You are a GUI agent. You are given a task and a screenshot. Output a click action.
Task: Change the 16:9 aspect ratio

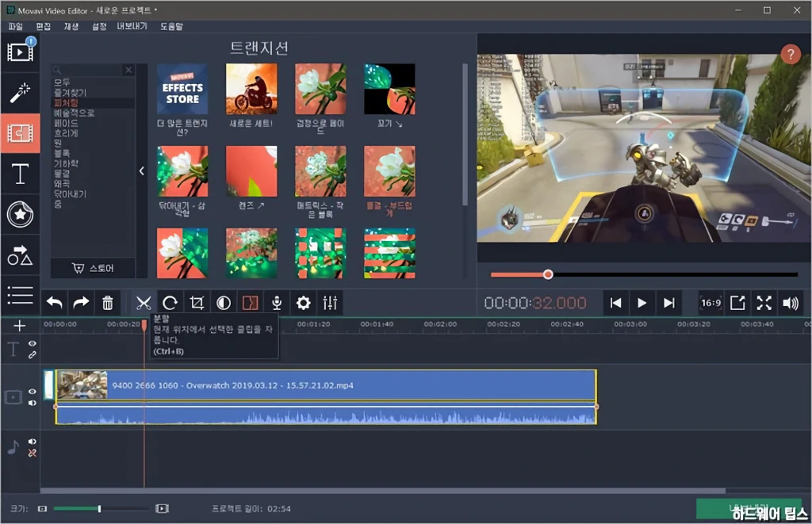[x=710, y=303]
